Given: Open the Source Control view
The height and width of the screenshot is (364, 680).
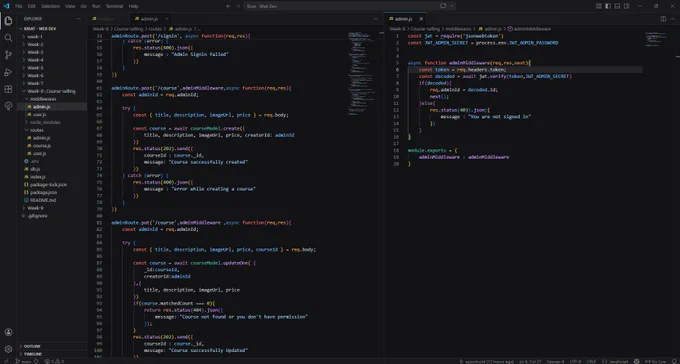Looking at the screenshot, I should coord(8,55).
